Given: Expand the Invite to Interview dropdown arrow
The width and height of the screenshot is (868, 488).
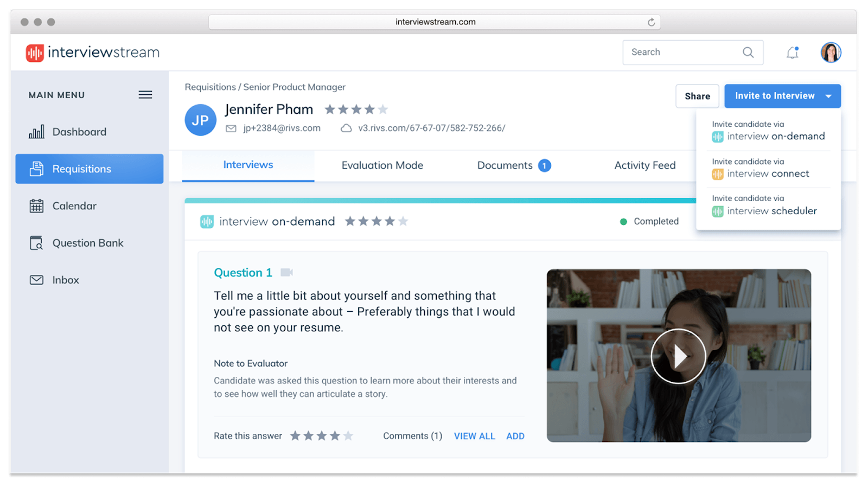Looking at the screenshot, I should 828,96.
